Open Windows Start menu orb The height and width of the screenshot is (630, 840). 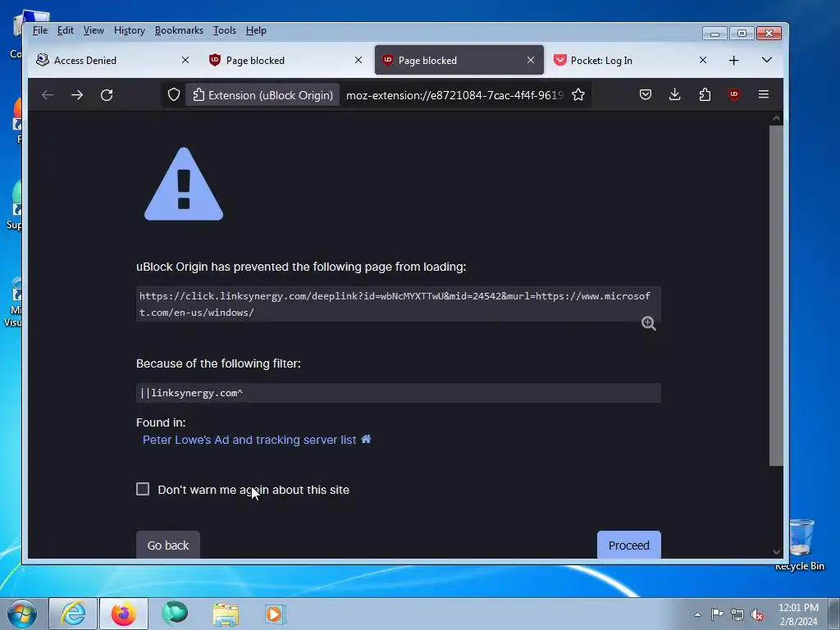click(22, 614)
